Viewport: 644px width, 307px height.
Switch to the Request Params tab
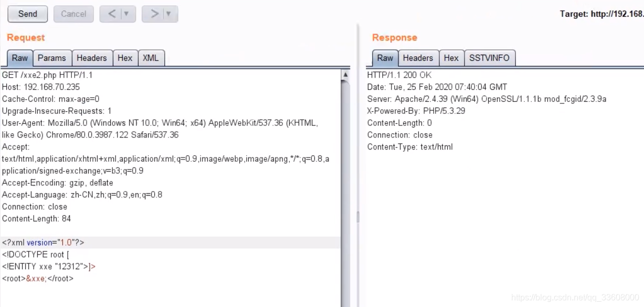click(x=52, y=58)
